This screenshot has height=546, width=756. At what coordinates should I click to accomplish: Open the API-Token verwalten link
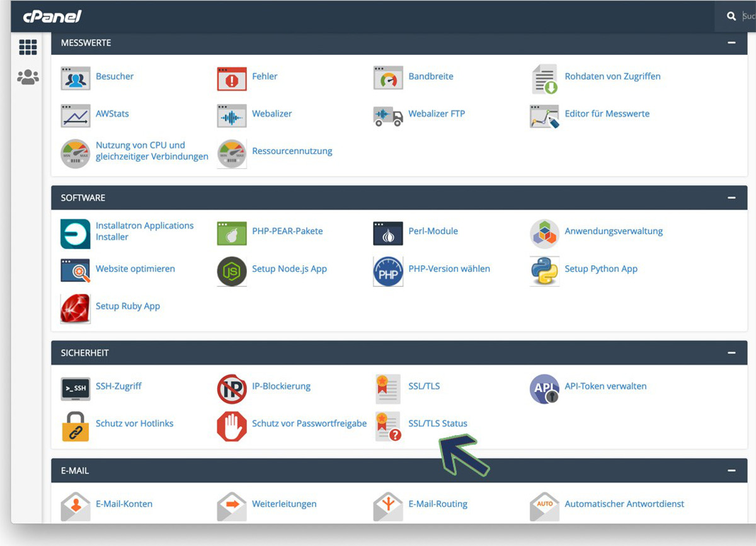605,386
